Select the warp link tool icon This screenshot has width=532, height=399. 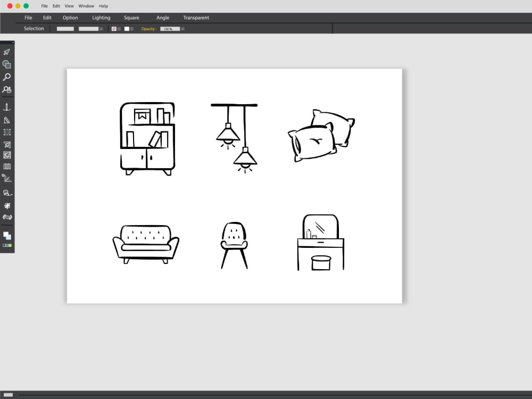click(7, 217)
